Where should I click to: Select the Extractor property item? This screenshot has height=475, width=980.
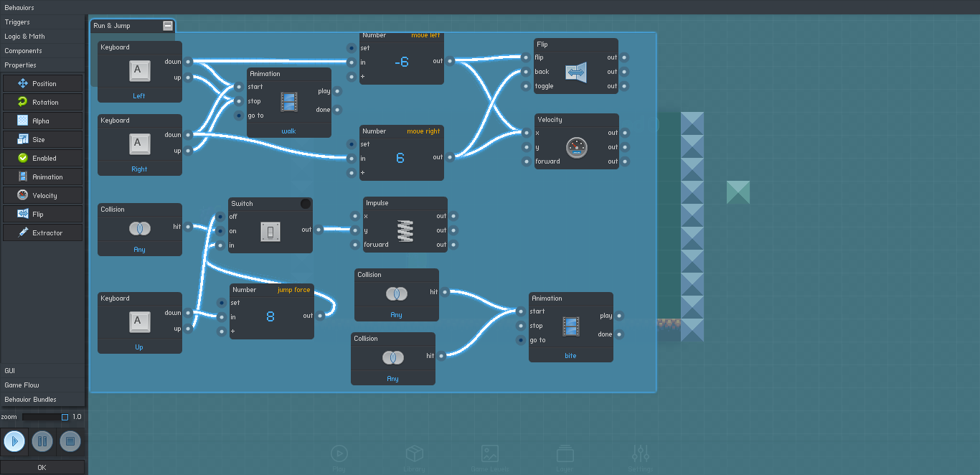43,232
